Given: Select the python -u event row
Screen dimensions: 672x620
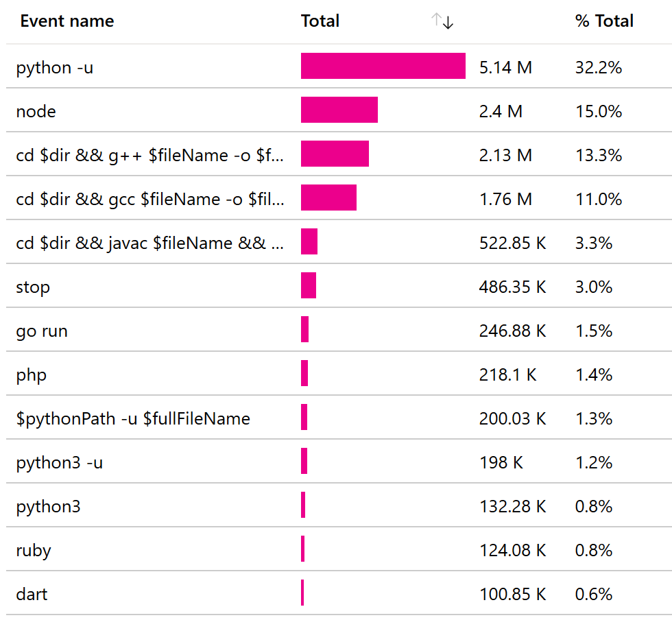Looking at the screenshot, I should point(55,67).
